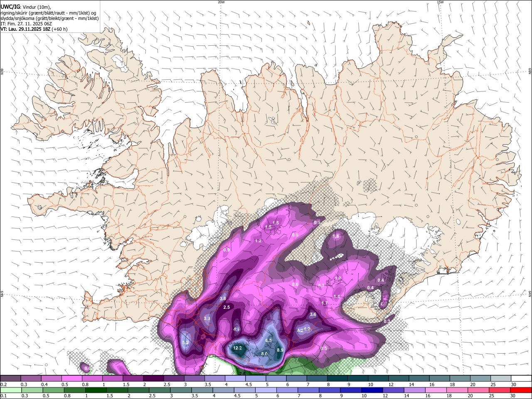Pick the white 30 swatch in snow legend

pos(522,379)
